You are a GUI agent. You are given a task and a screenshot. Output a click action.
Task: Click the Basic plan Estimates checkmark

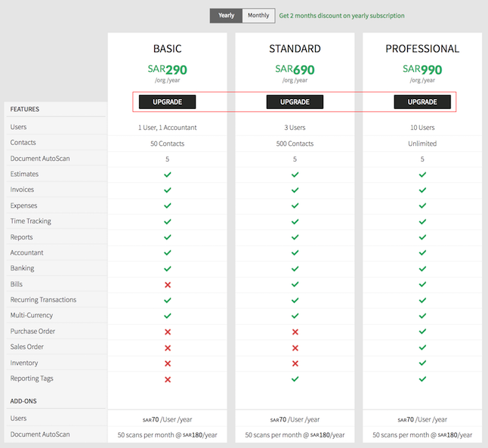click(x=168, y=175)
